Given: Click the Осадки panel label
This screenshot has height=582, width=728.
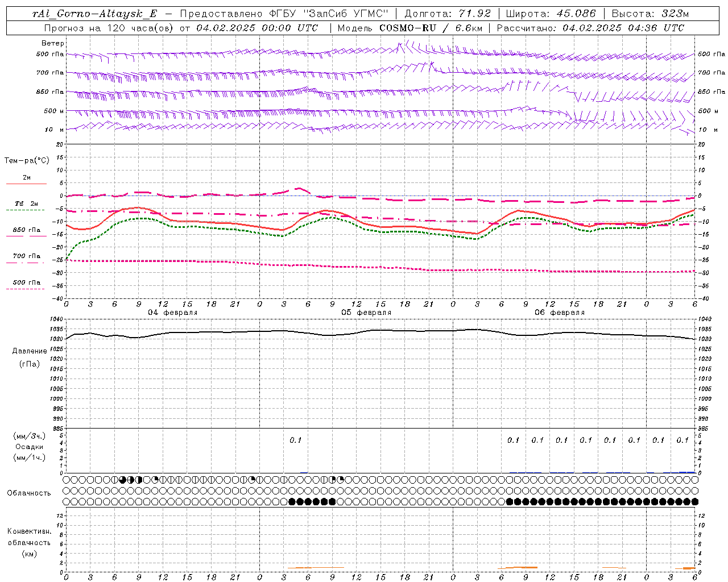Looking at the screenshot, I should click(30, 447).
